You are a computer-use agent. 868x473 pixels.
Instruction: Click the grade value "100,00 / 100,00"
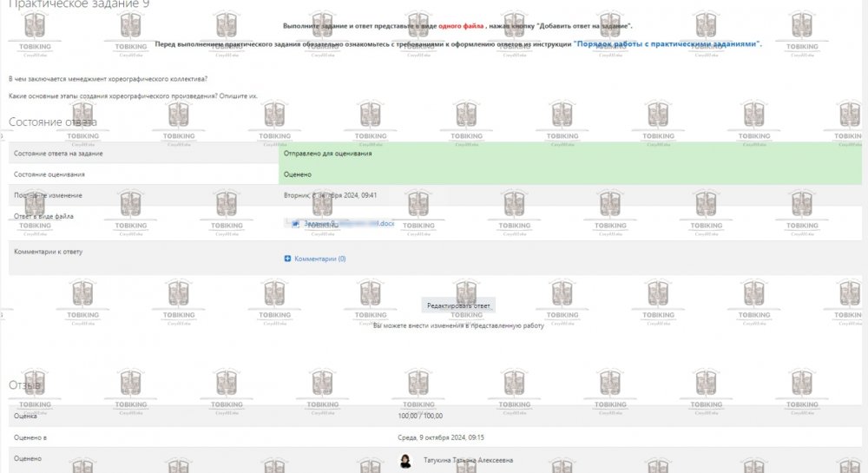tap(420, 416)
